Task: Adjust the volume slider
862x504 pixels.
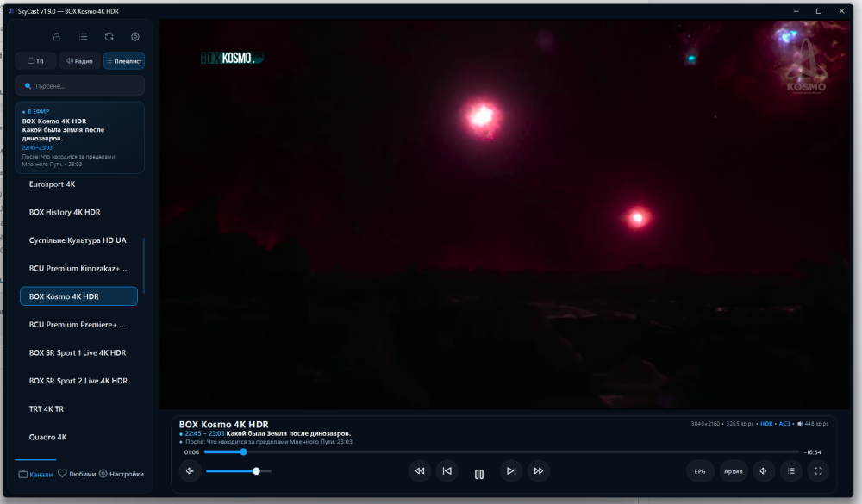Action: tap(239, 471)
